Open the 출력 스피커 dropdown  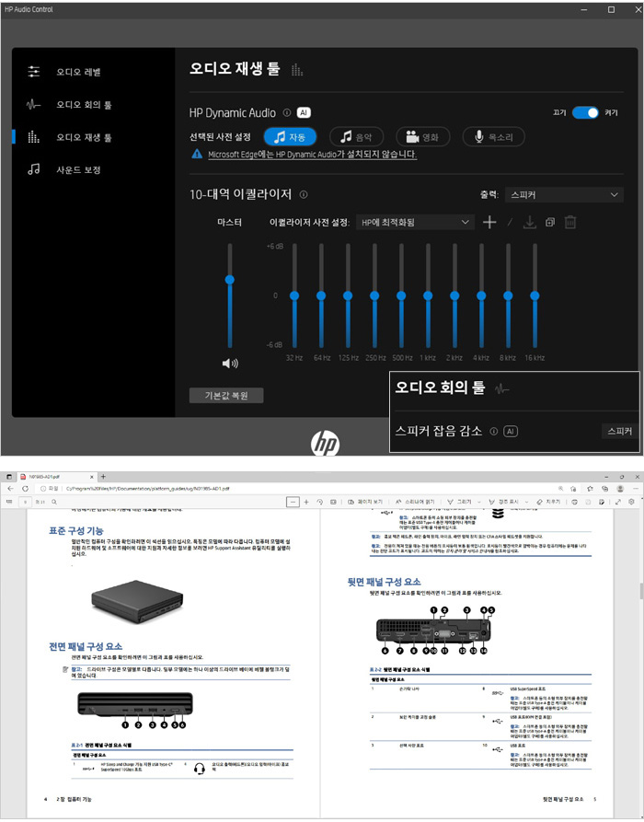coord(564,195)
